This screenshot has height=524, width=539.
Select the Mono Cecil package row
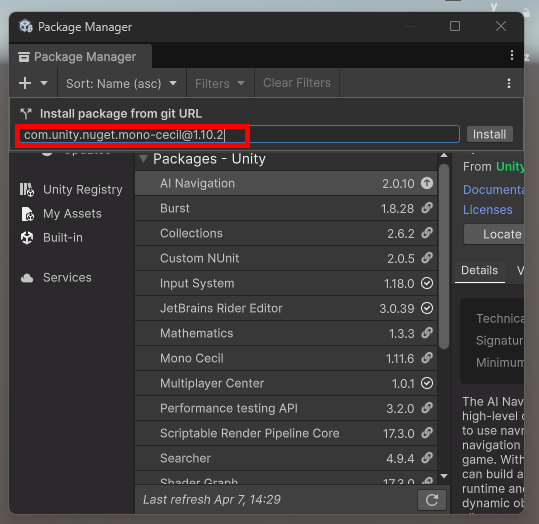286,359
